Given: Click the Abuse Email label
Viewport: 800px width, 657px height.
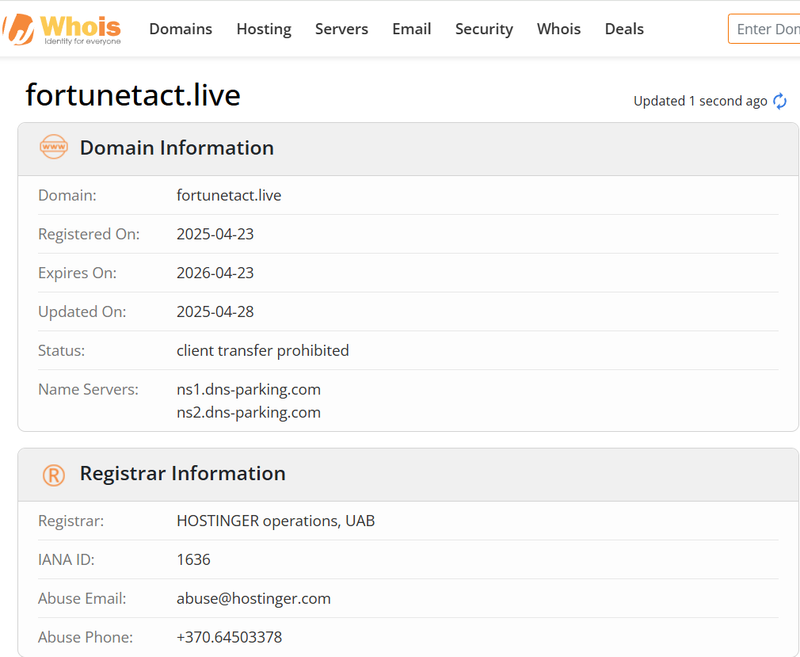Looking at the screenshot, I should tap(82, 598).
